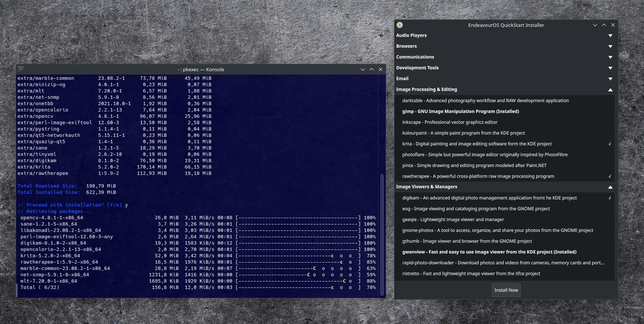This screenshot has width=644, height=324.
Task: Select inkscape vector graphics editor entry
Action: [x=504, y=122]
